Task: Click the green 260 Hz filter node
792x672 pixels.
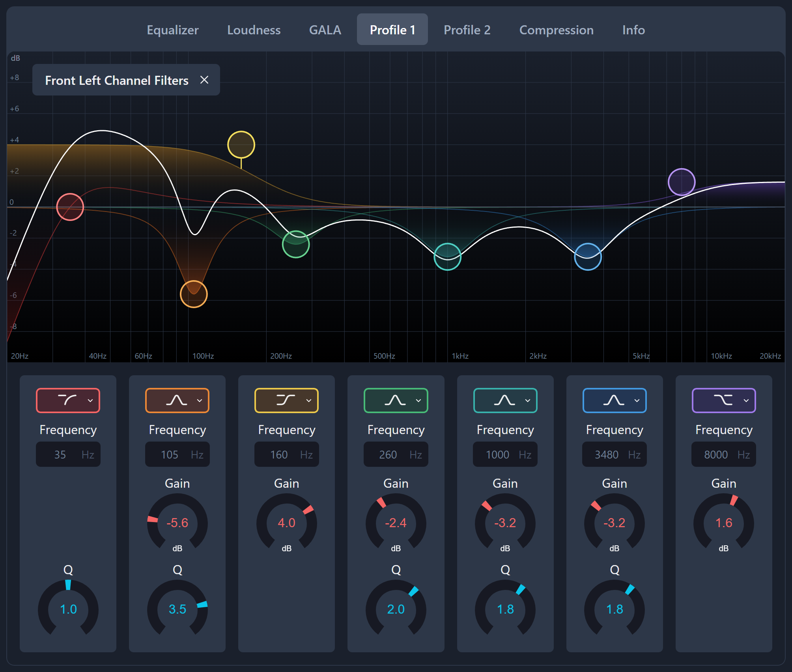Action: 296,244
